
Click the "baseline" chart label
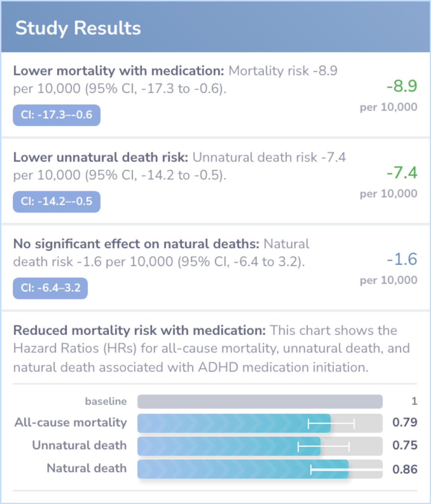106,401
